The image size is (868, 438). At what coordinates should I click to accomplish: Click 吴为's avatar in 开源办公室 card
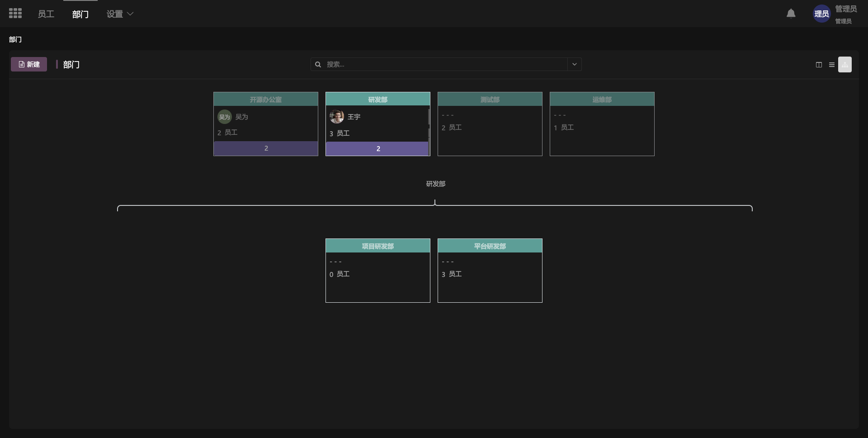[x=225, y=117]
